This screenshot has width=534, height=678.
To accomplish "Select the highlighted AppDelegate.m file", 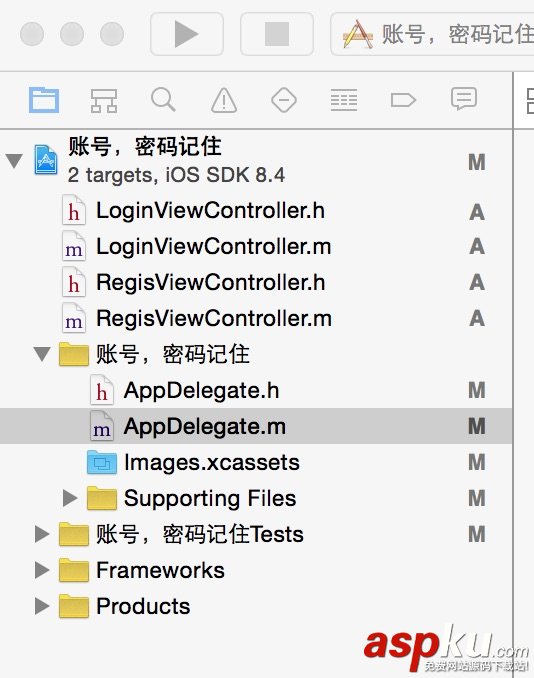I will click(x=256, y=426).
